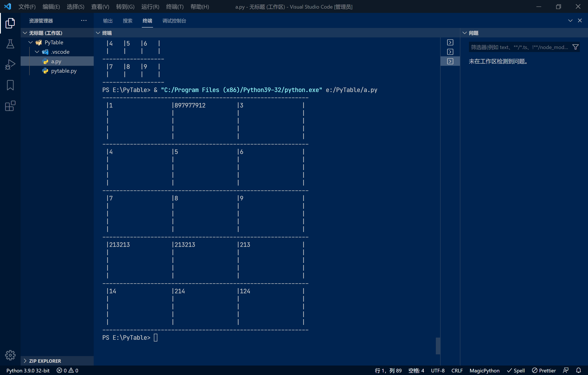Click the panel size chevron
588x375 pixels.
tap(570, 20)
